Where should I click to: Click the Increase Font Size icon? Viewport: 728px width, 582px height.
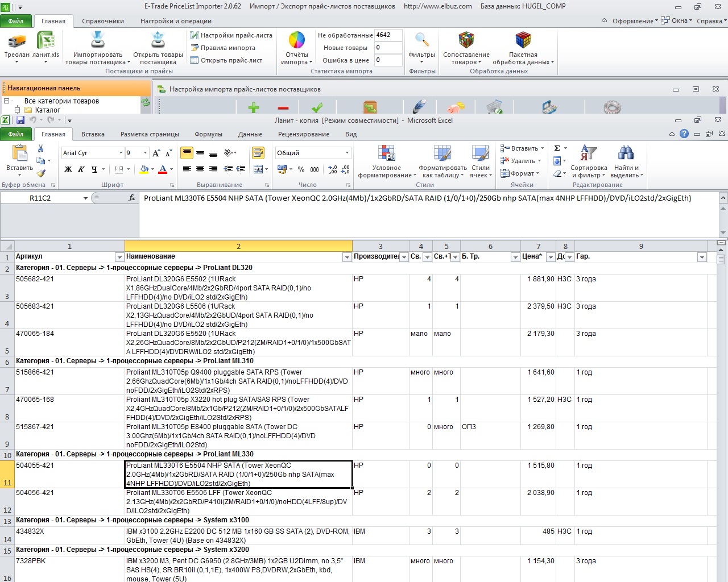[156, 153]
